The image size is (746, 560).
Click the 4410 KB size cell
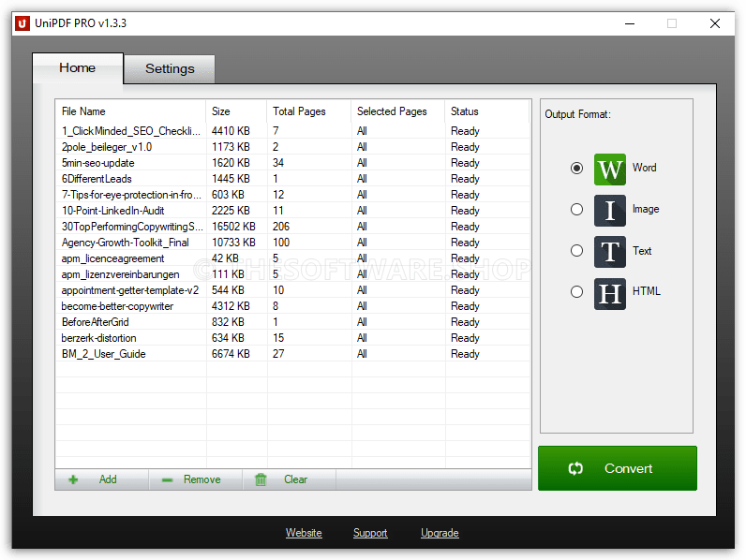pyautogui.click(x=231, y=131)
